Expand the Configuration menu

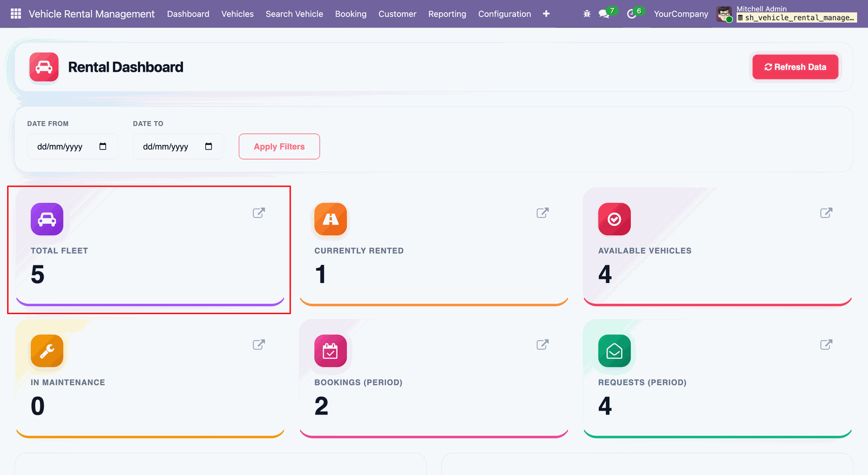(x=505, y=14)
